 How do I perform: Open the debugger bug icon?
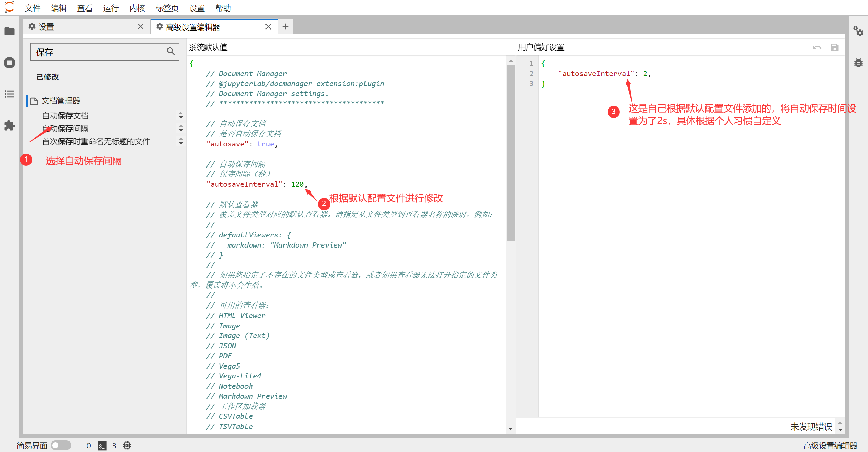(x=858, y=63)
